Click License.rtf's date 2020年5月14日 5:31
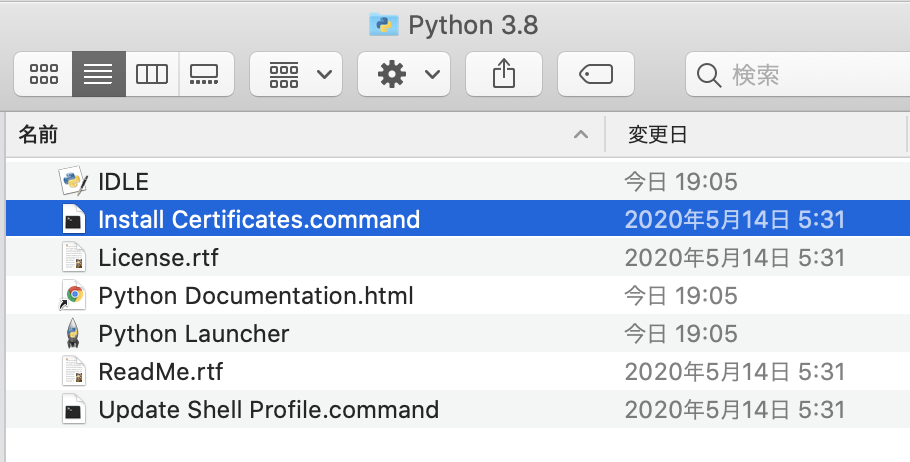 (x=734, y=258)
